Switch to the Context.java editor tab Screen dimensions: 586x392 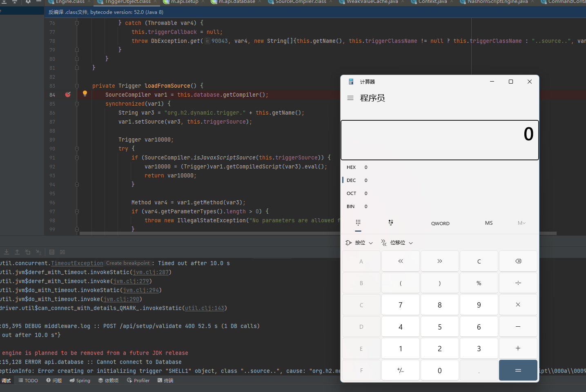pos(432,2)
